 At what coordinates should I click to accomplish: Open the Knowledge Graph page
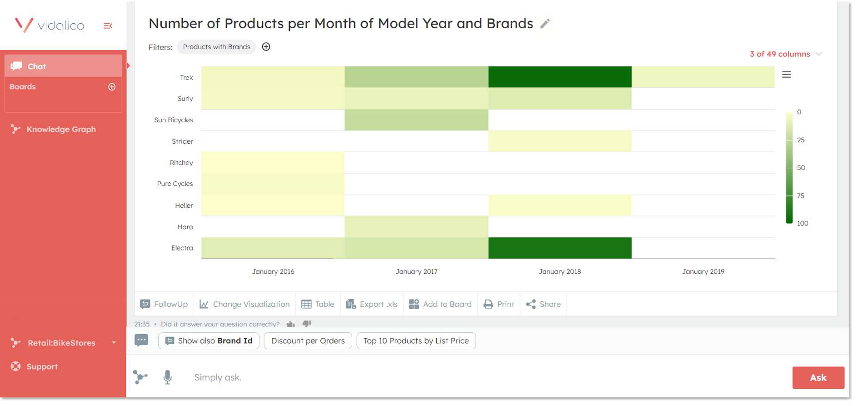[x=54, y=129]
